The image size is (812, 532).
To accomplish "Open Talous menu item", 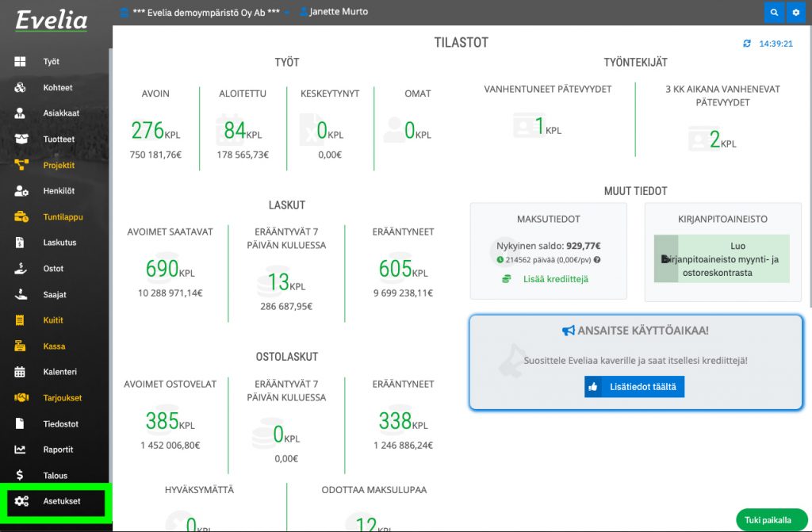I will pyautogui.click(x=55, y=475).
